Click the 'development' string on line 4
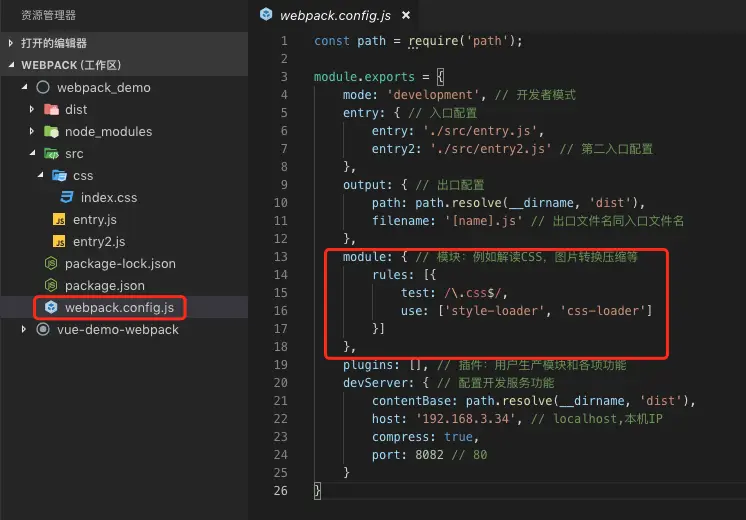This screenshot has height=520, width=746. 433,95
